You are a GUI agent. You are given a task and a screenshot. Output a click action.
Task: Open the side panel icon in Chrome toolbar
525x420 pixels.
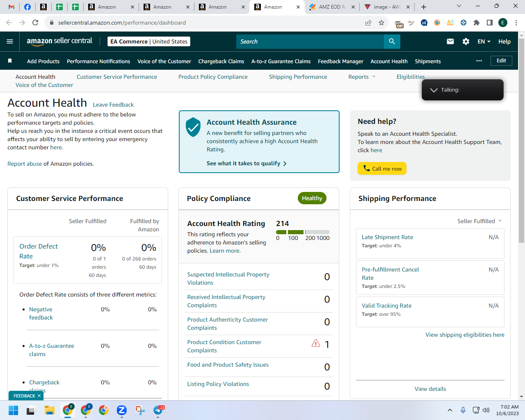pos(490,23)
